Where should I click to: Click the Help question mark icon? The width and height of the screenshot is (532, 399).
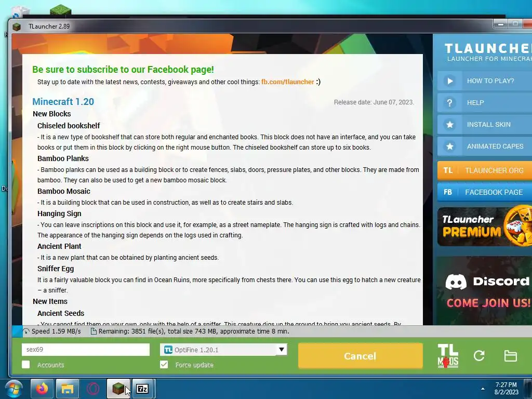[450, 102]
